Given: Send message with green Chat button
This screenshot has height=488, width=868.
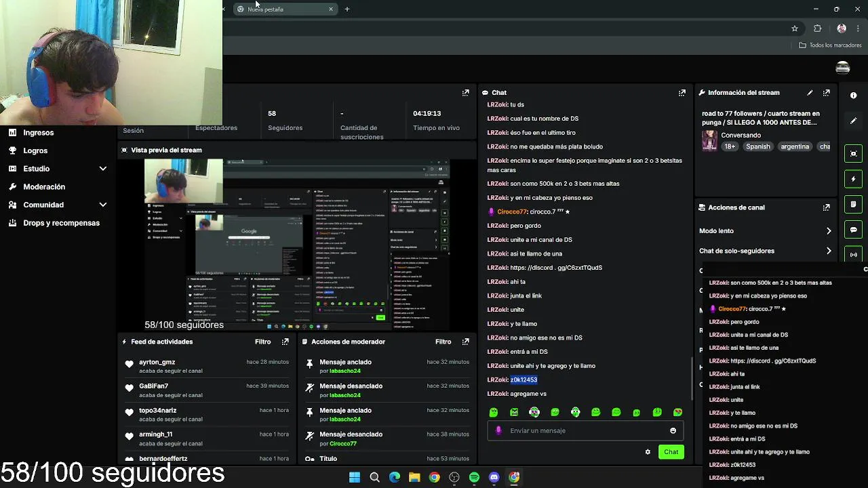Looking at the screenshot, I should 671,452.
